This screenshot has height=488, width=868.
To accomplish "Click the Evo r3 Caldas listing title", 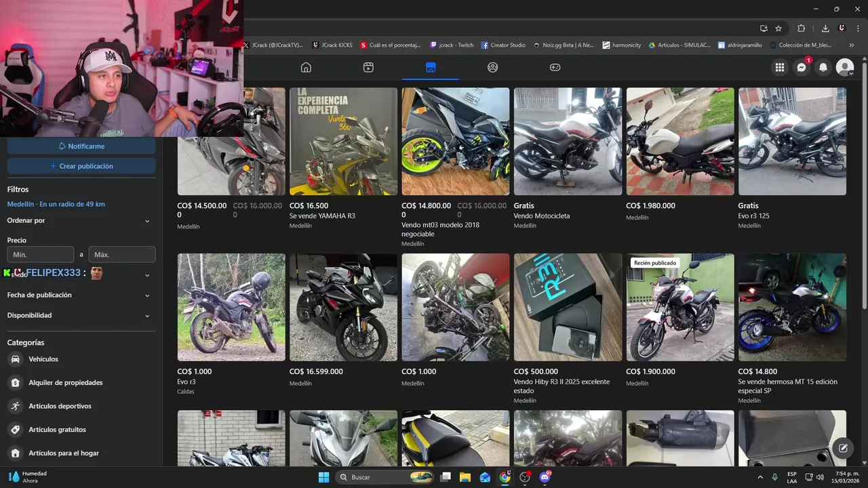I will [186, 382].
